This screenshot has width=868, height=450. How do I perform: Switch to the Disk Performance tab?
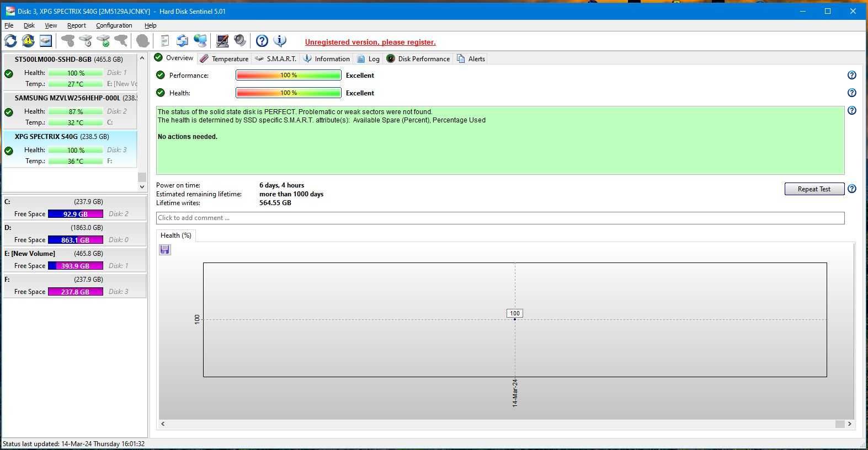418,58
